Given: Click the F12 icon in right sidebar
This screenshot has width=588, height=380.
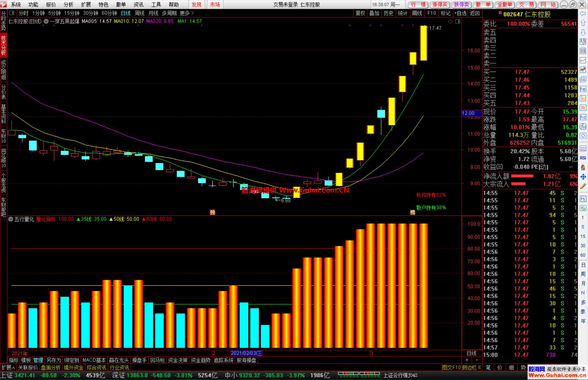Looking at the screenshot, I should [x=583, y=117].
